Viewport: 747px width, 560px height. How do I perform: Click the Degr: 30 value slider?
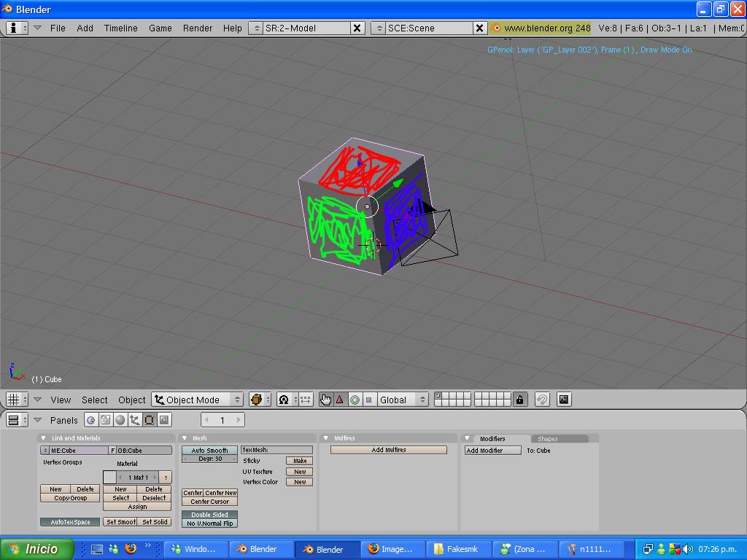point(209,459)
